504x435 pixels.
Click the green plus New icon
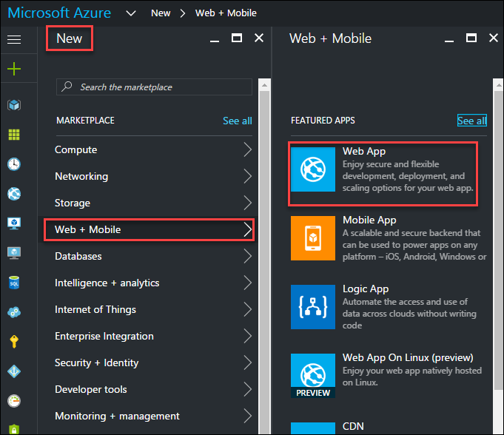pos(14,69)
